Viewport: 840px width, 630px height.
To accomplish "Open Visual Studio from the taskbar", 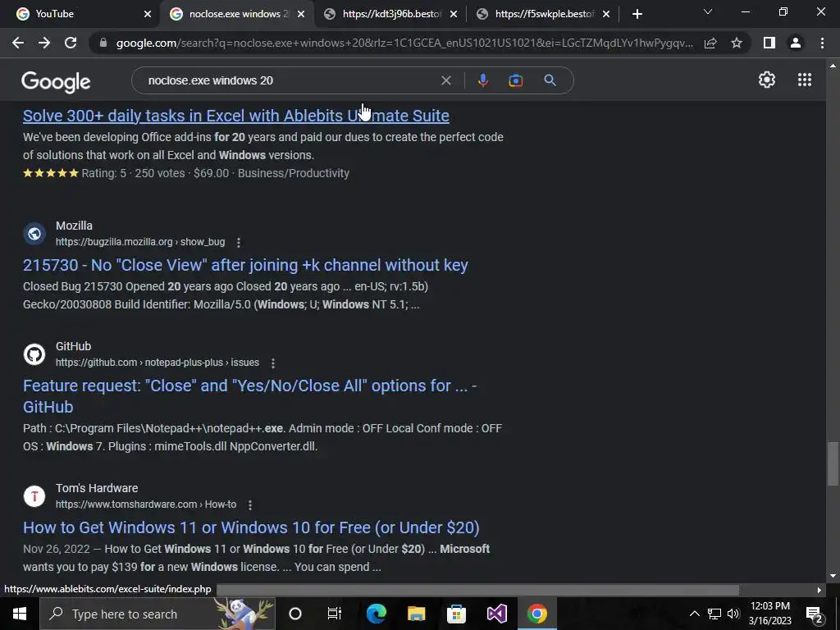I will pos(496,614).
